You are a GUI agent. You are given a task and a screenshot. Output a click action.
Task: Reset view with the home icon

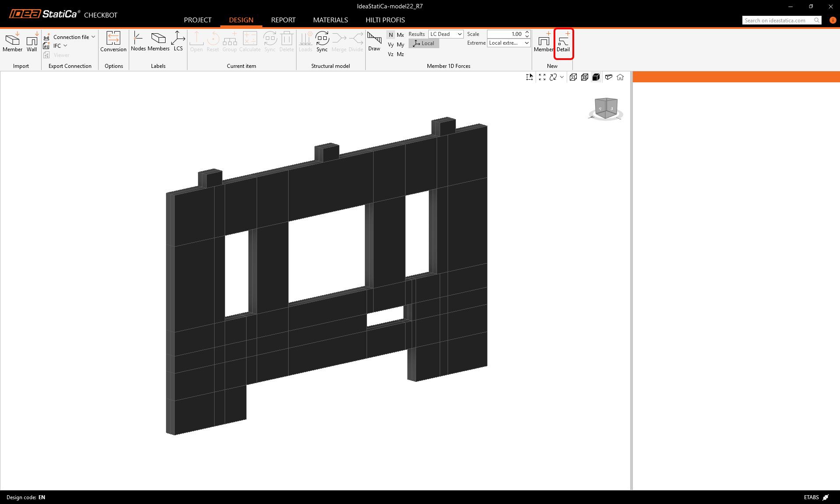click(x=620, y=78)
